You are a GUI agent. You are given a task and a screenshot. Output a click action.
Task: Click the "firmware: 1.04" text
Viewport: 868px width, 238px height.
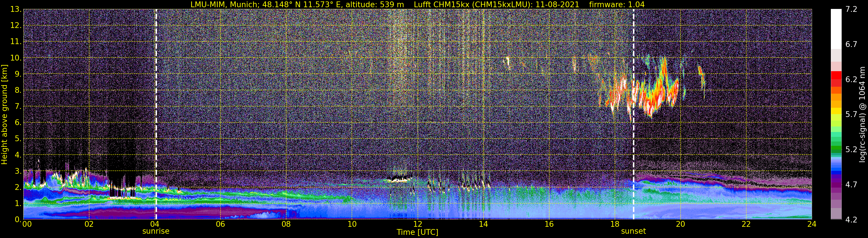617,4
